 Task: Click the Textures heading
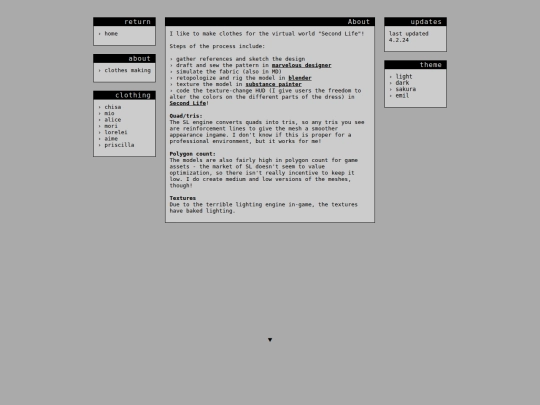point(183,198)
